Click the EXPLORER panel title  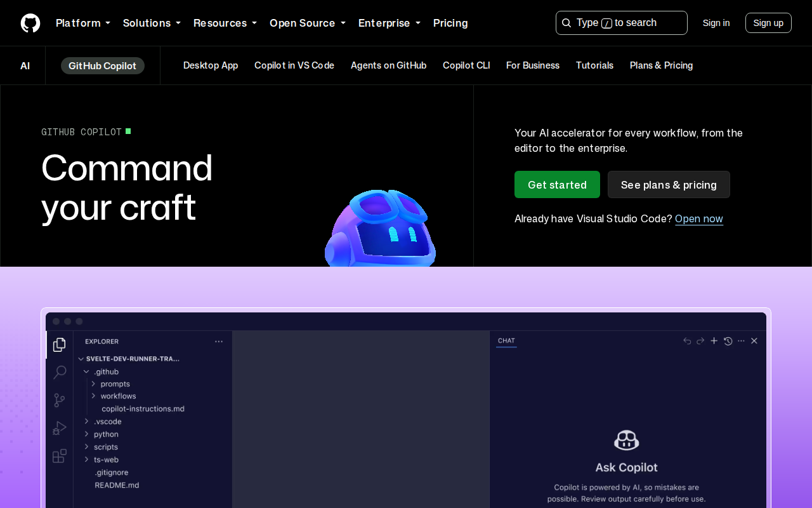(102, 342)
